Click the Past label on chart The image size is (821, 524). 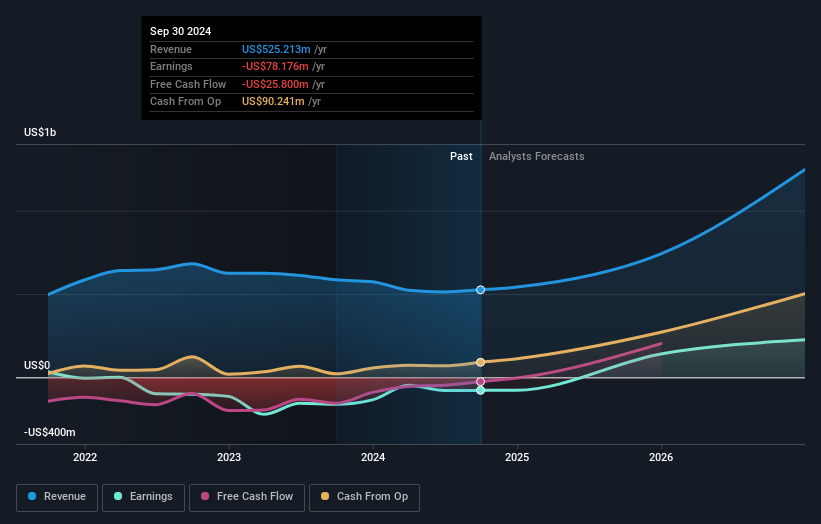pyautogui.click(x=461, y=157)
